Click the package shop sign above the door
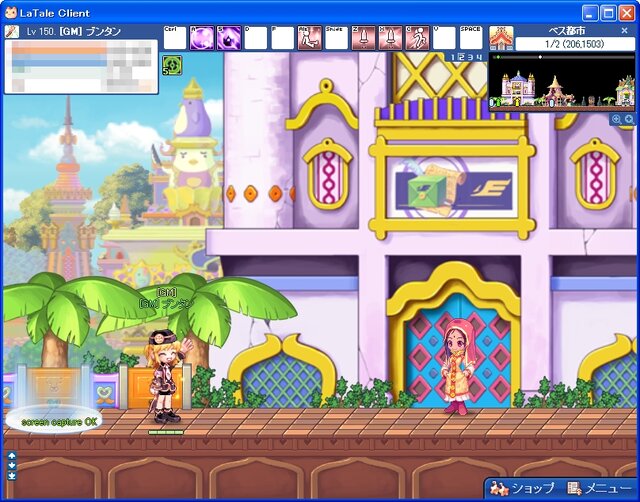 (x=452, y=188)
